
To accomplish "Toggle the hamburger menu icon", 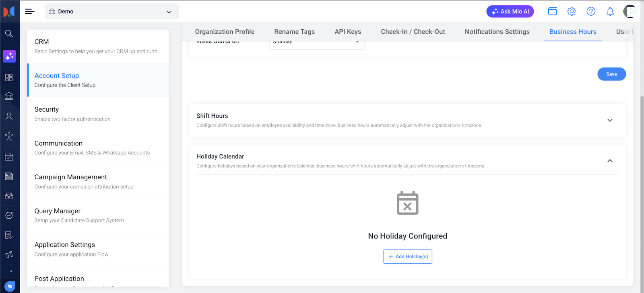I will pos(30,12).
